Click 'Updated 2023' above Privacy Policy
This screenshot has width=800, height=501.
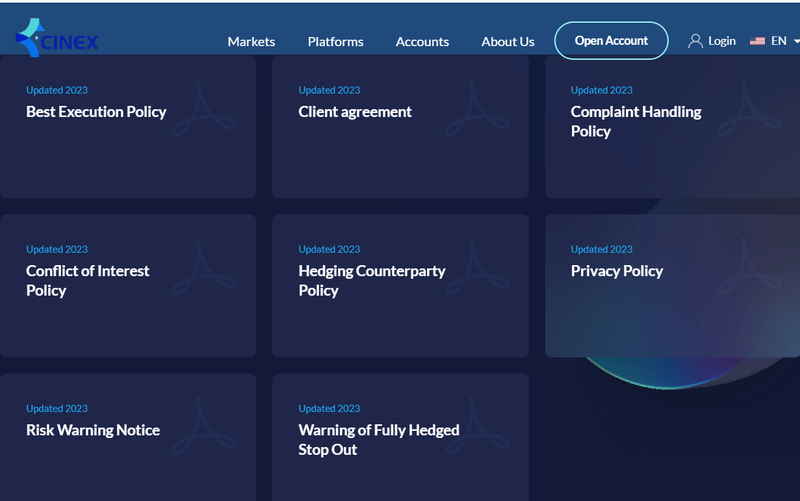(602, 249)
